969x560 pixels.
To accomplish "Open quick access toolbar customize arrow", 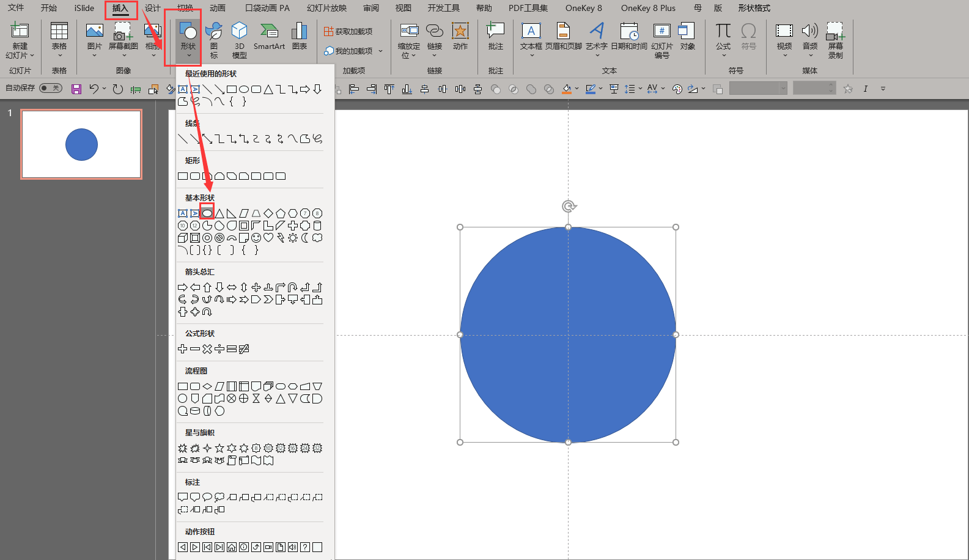I will coord(883,89).
